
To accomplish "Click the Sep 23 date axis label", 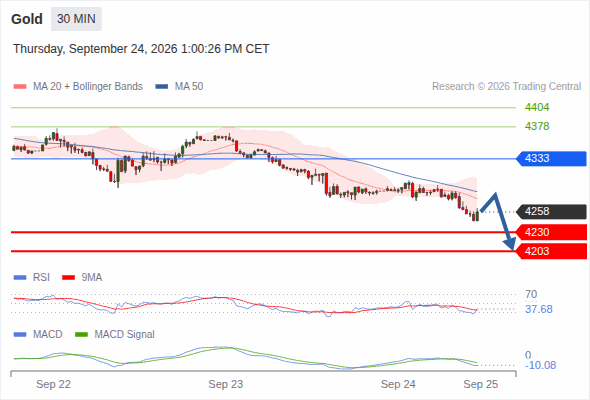I will click(x=226, y=384).
